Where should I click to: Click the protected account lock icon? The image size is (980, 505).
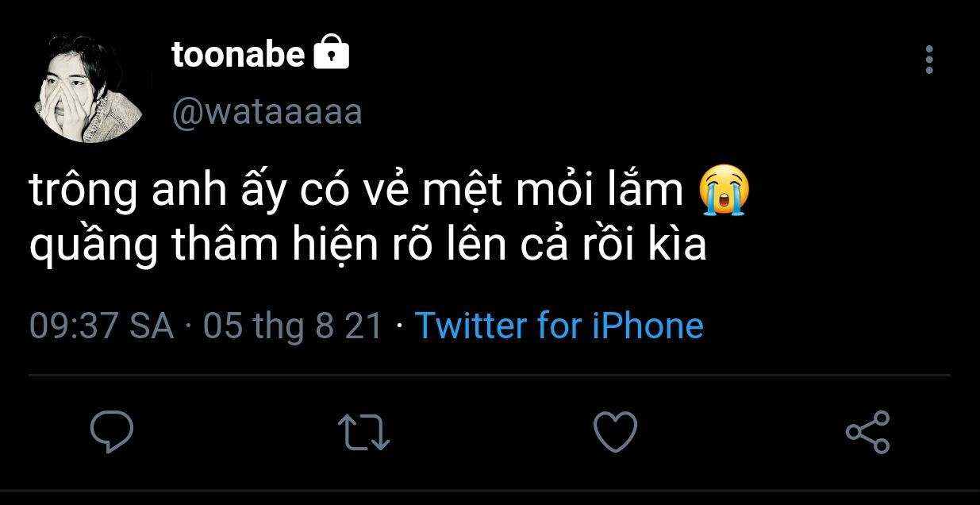332,54
